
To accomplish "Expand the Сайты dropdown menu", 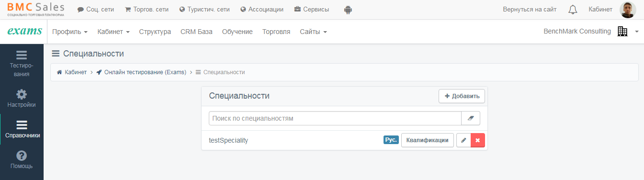I will click(x=314, y=32).
